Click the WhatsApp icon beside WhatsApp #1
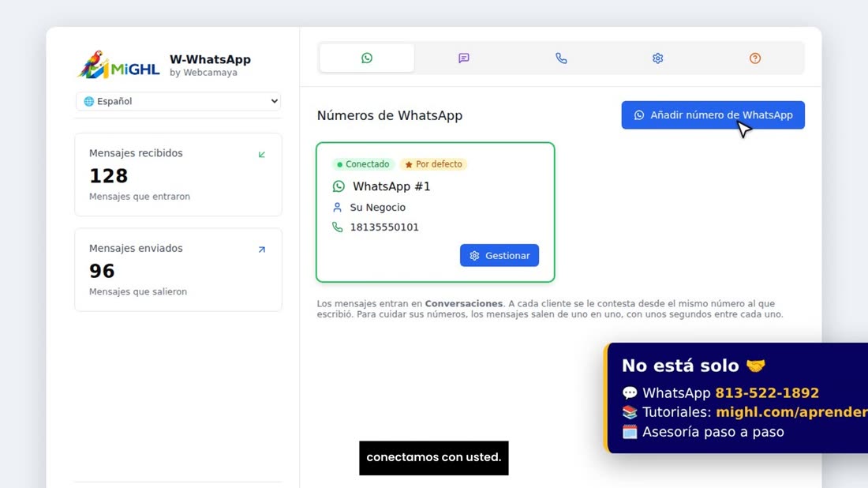This screenshot has height=488, width=868. [339, 186]
